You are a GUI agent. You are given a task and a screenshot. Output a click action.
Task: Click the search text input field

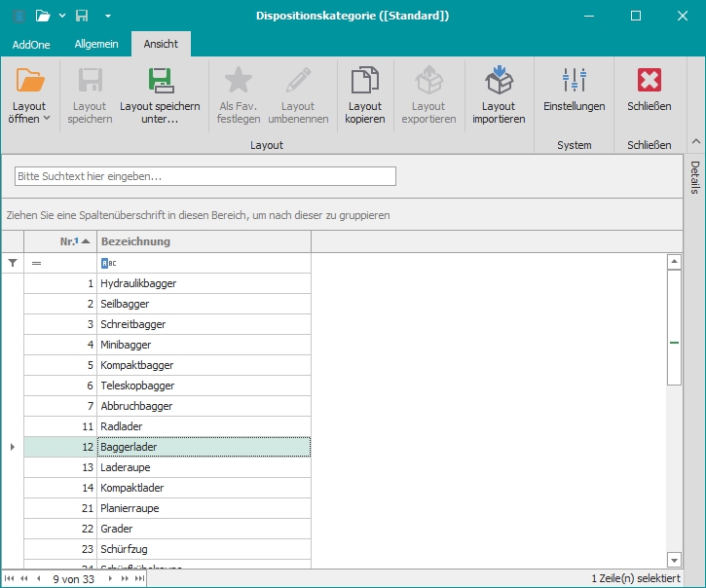pos(204,176)
